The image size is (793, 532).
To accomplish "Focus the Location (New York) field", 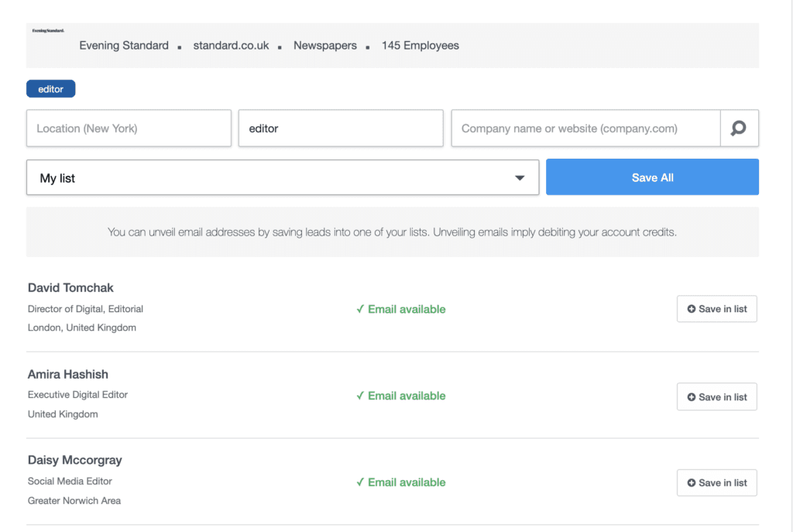I will (129, 129).
